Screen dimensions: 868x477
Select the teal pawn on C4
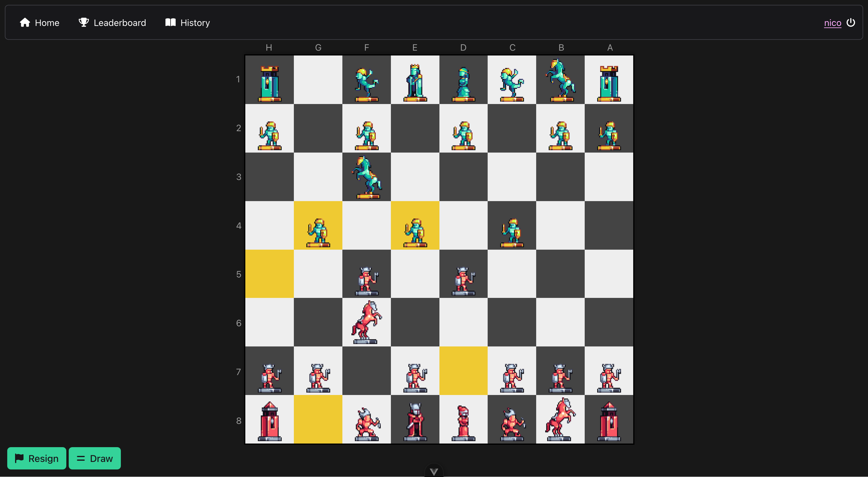[x=512, y=232]
